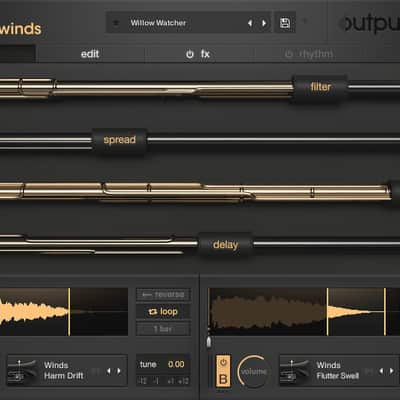Select next source for Harm Drift
This screenshot has height=400, width=400.
point(119,371)
